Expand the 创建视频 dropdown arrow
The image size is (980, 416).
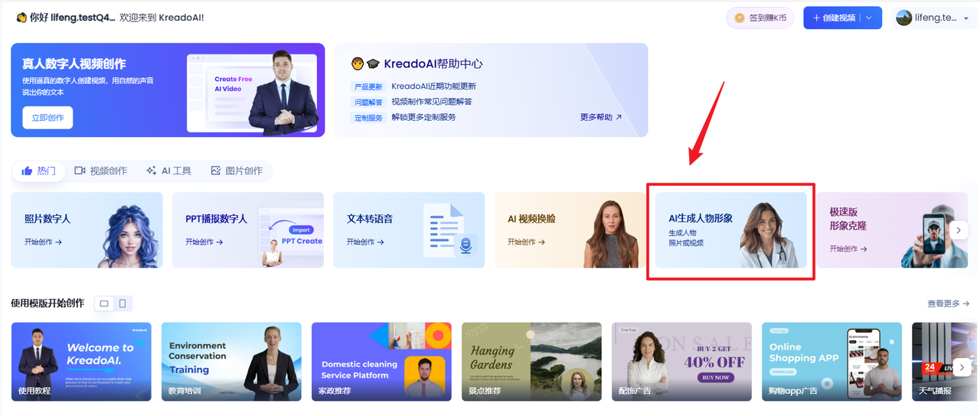[869, 18]
